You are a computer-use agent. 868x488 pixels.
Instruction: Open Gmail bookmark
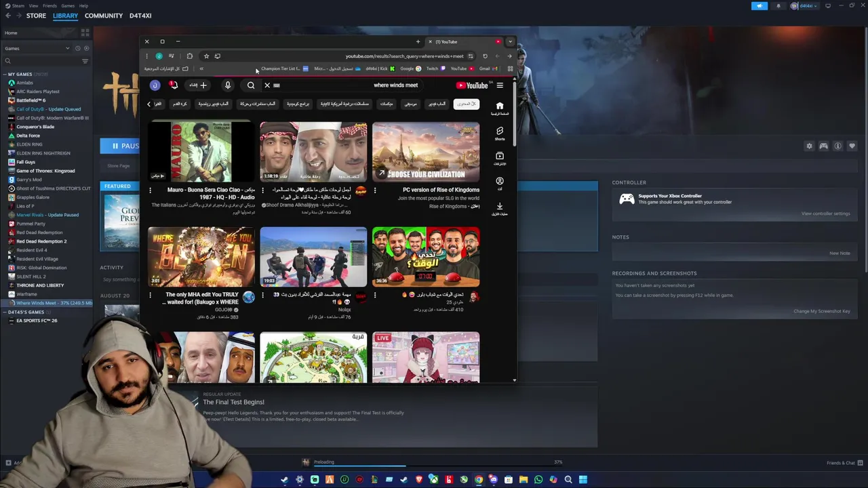488,68
